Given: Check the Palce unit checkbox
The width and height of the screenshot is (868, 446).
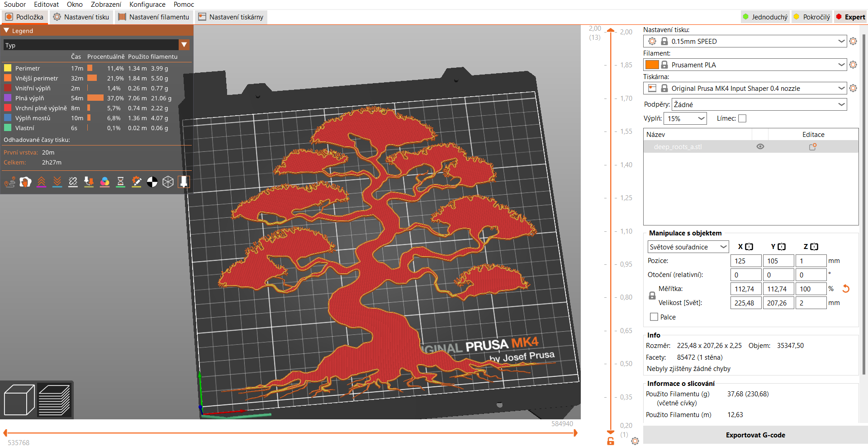Looking at the screenshot, I should [x=653, y=317].
